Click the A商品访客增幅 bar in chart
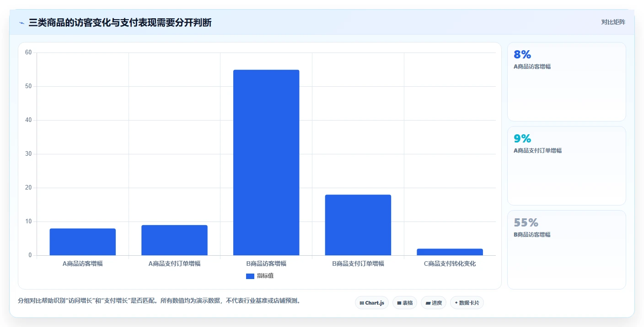Image resolution: width=644 pixels, height=327 pixels. 83,242
